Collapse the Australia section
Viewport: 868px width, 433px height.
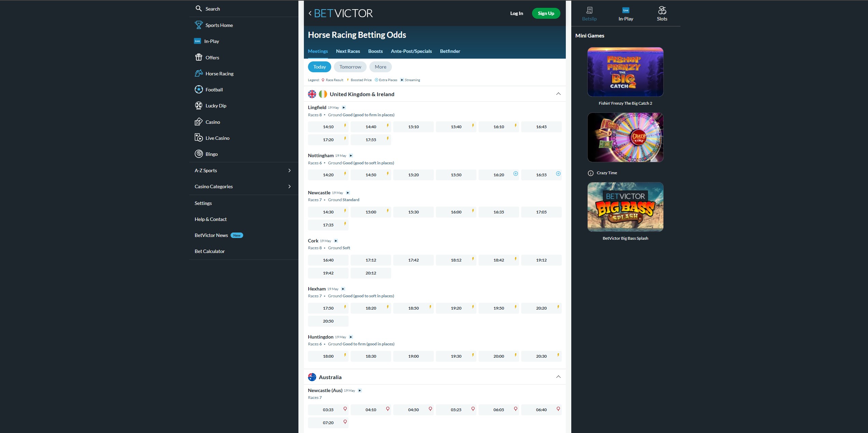558,377
